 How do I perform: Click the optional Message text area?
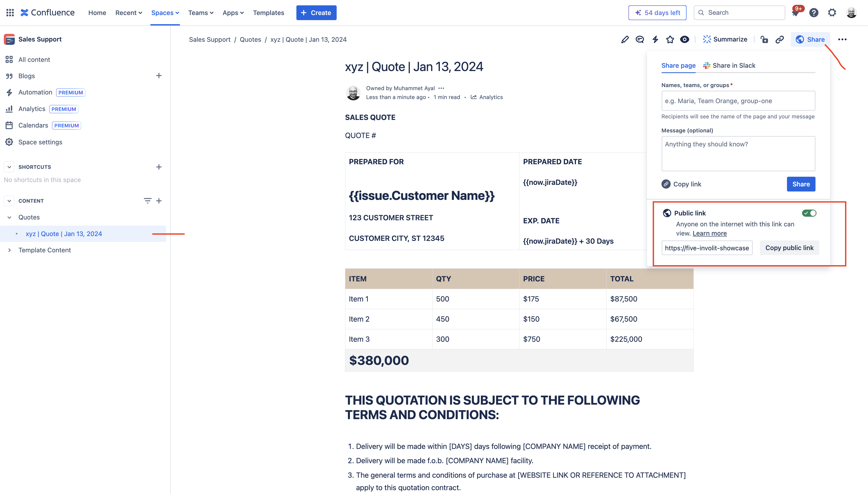(738, 154)
